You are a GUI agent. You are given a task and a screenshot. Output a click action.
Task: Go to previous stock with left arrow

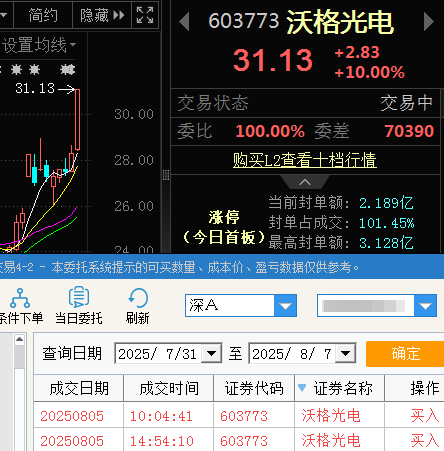tap(184, 22)
